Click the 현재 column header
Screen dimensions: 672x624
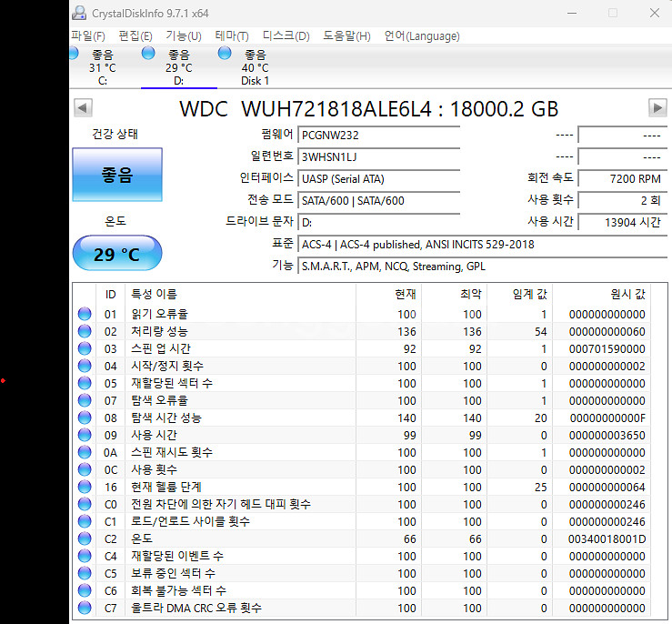tap(388, 294)
